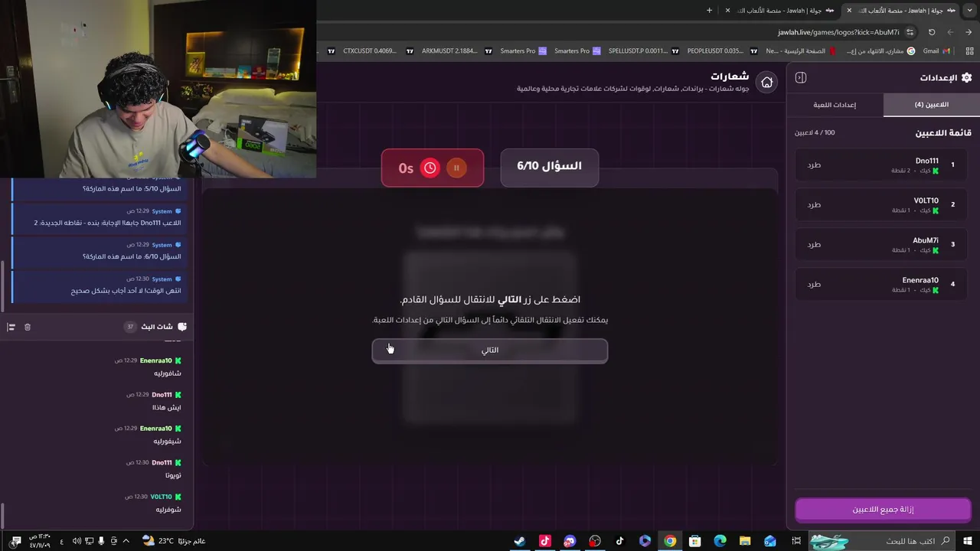
Task: Click Dno111 username on تويوتا message
Action: coord(162,463)
